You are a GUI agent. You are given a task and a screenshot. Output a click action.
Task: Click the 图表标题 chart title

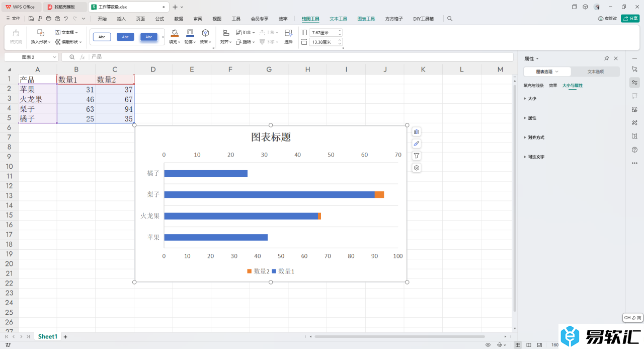(271, 137)
